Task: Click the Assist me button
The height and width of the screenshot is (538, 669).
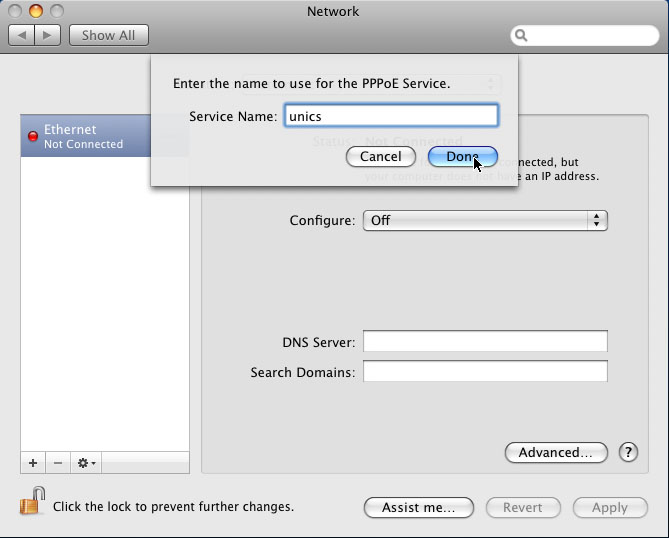Action: click(x=419, y=507)
